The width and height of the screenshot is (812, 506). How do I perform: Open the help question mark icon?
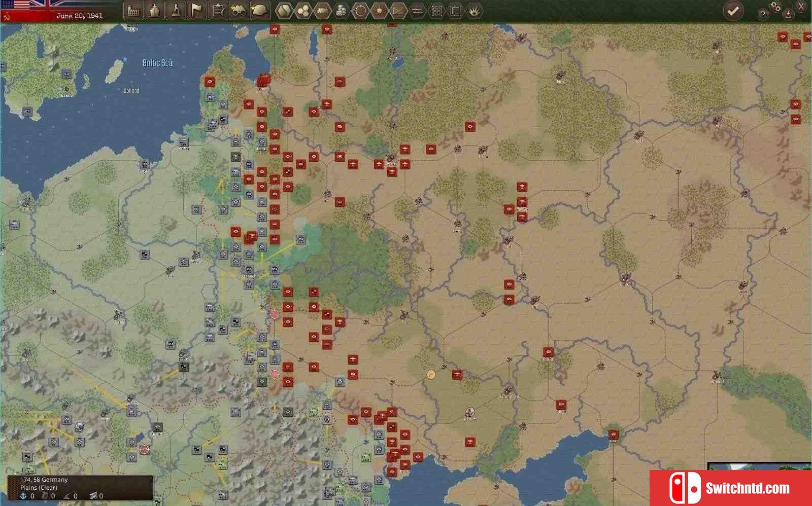coord(762,14)
